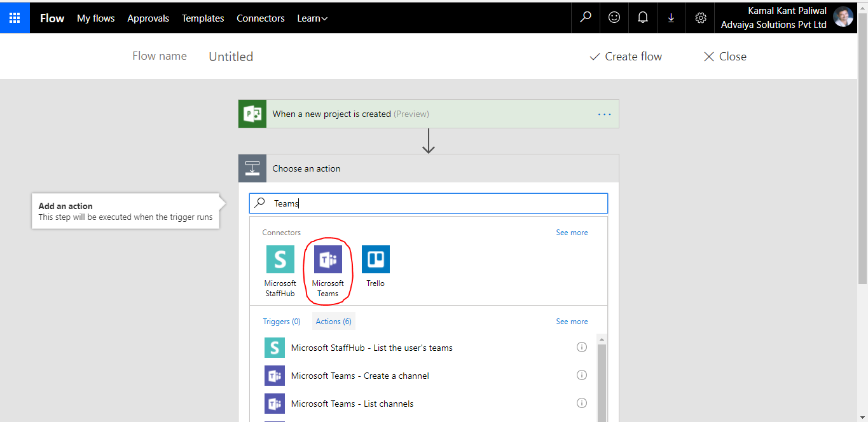Click the search magnifier in top bar
Viewport: 868px width, 422px height.
click(x=586, y=18)
